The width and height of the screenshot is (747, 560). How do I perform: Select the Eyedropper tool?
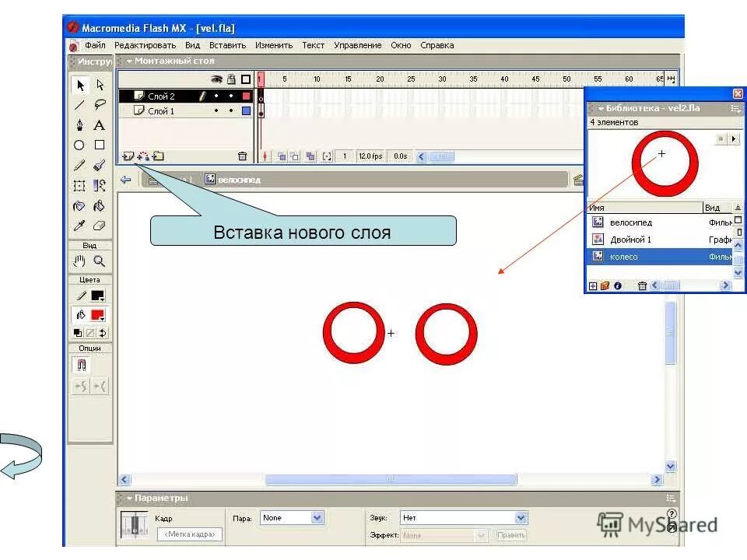[x=79, y=226]
